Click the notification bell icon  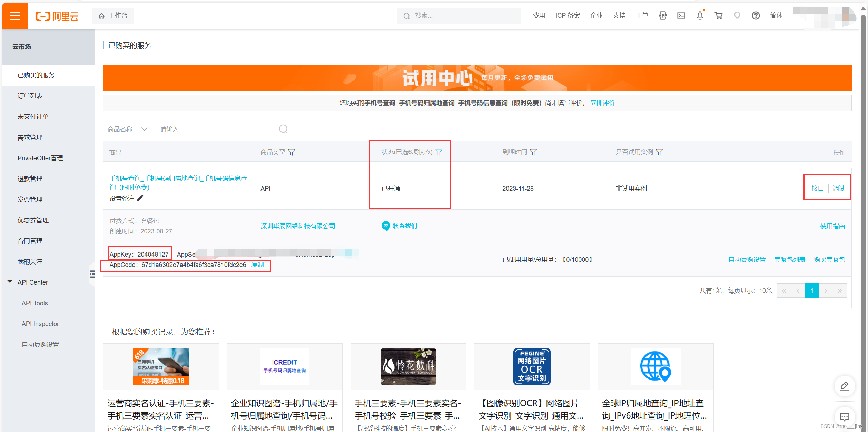point(700,16)
